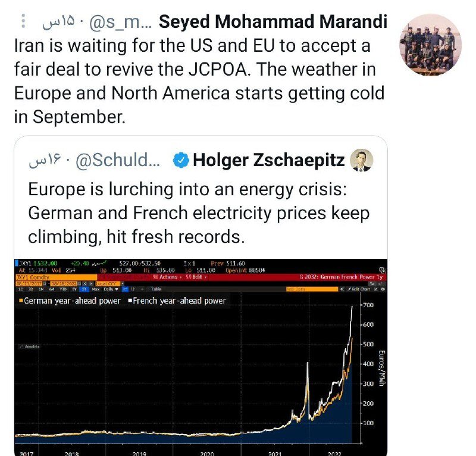Open the Seyed Mohammad Marandi profile name
This screenshot has height=456, width=476.
[274, 22]
